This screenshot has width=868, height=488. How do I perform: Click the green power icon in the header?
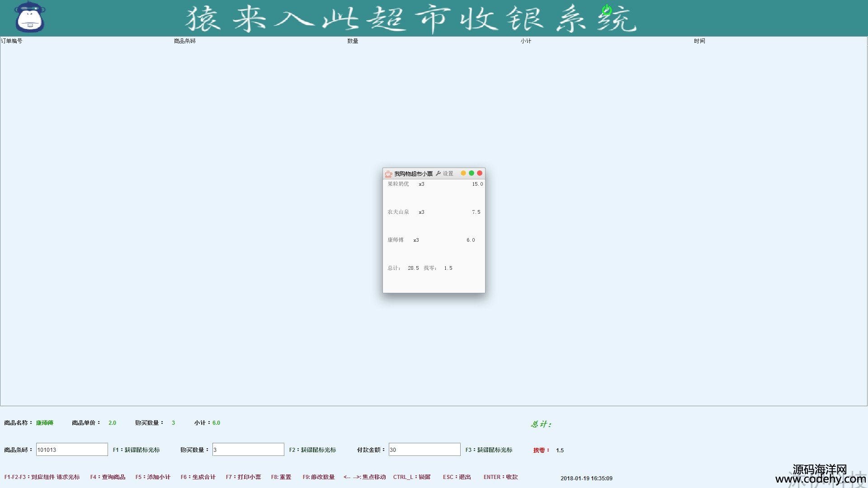607,10
